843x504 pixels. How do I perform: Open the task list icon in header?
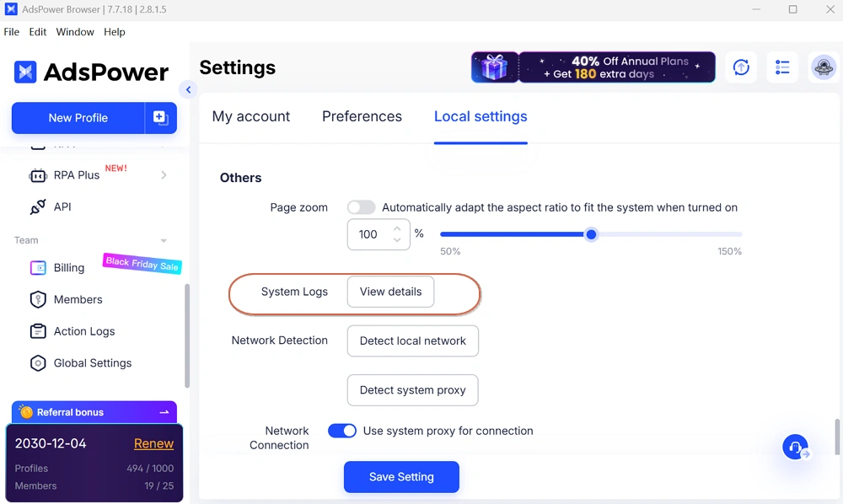[782, 67]
